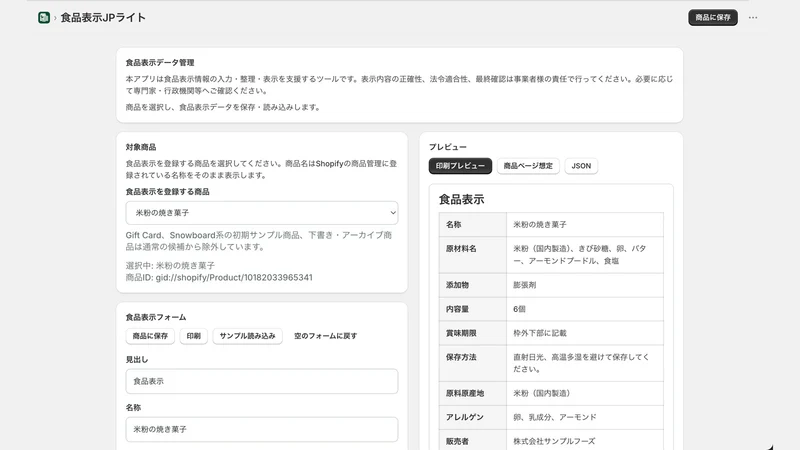800x450 pixels.
Task: Open the three-dot more actions menu
Action: 753,17
